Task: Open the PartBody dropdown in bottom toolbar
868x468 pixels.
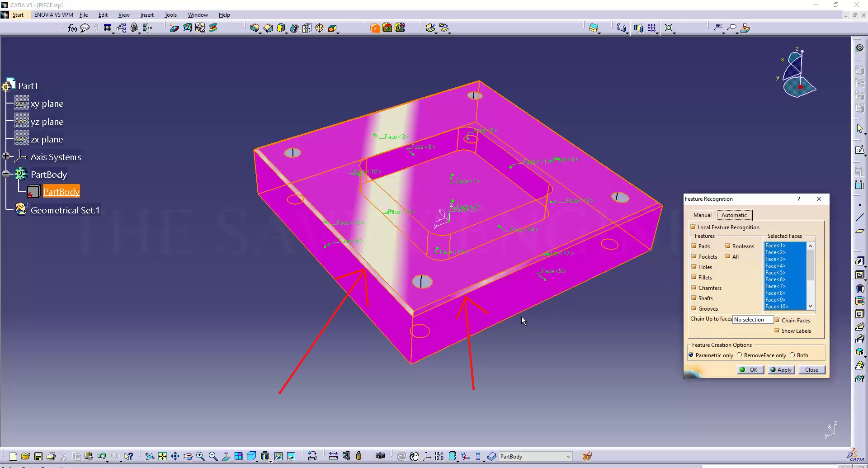Action: point(568,456)
